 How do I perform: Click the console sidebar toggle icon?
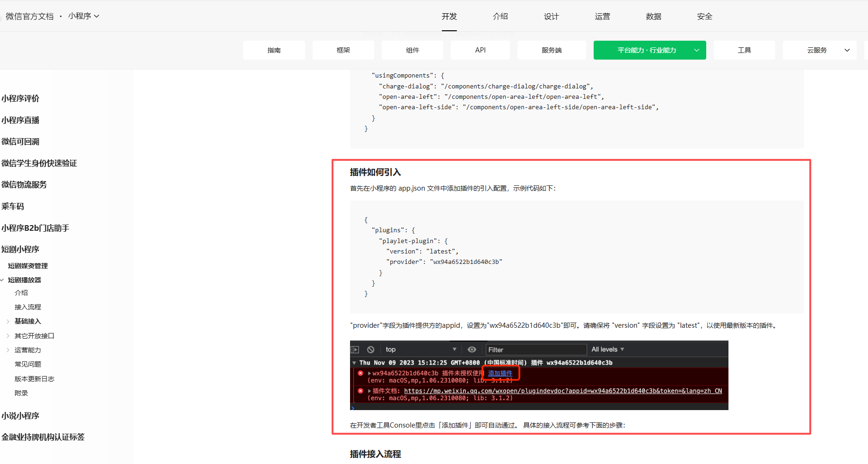[x=355, y=350]
